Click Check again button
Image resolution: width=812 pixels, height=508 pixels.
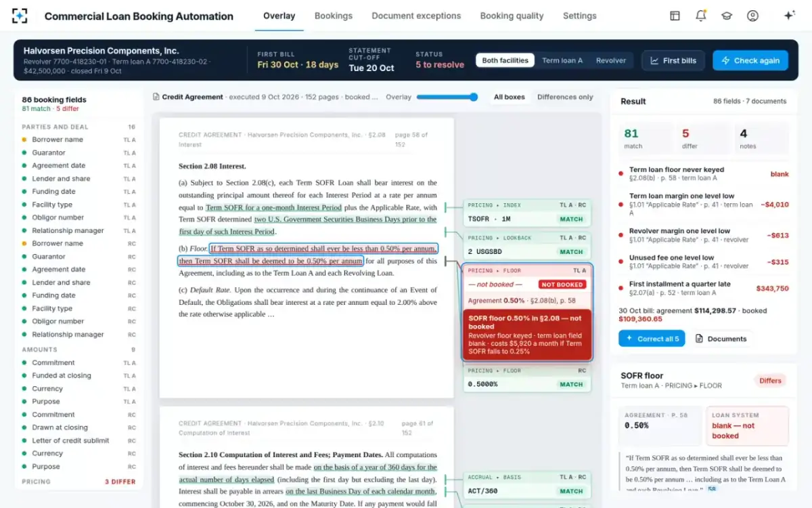point(750,60)
